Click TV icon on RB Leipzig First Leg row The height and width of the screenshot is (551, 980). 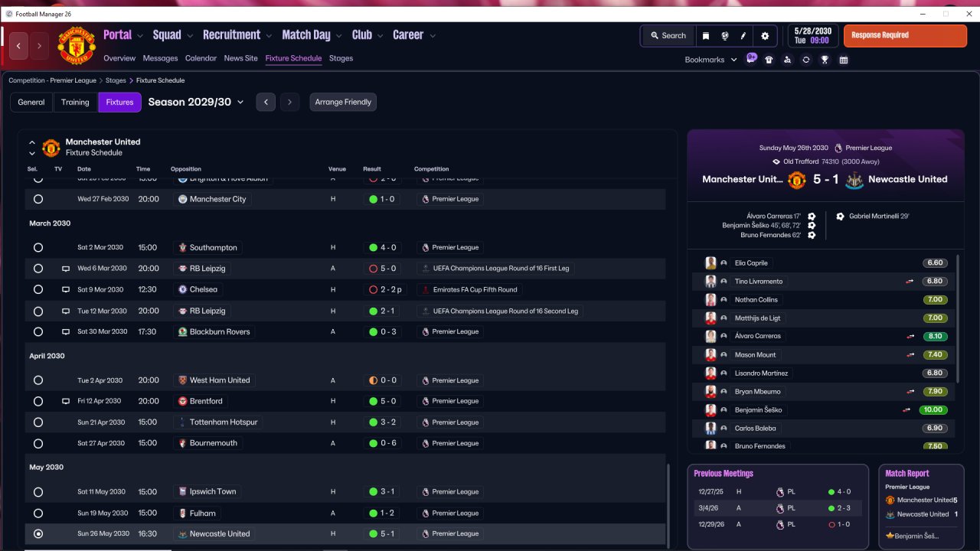66,269
